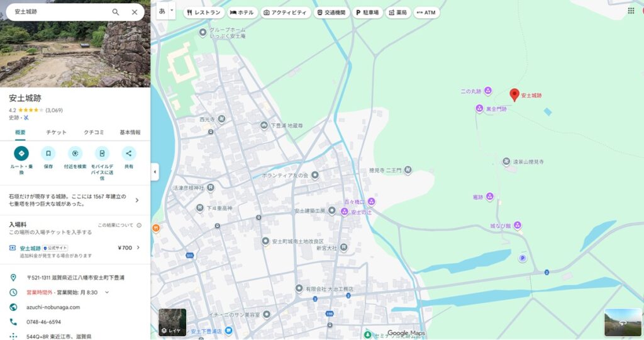The height and width of the screenshot is (340, 644).
Task: Share the place with the 共有 icon
Action: click(x=128, y=153)
